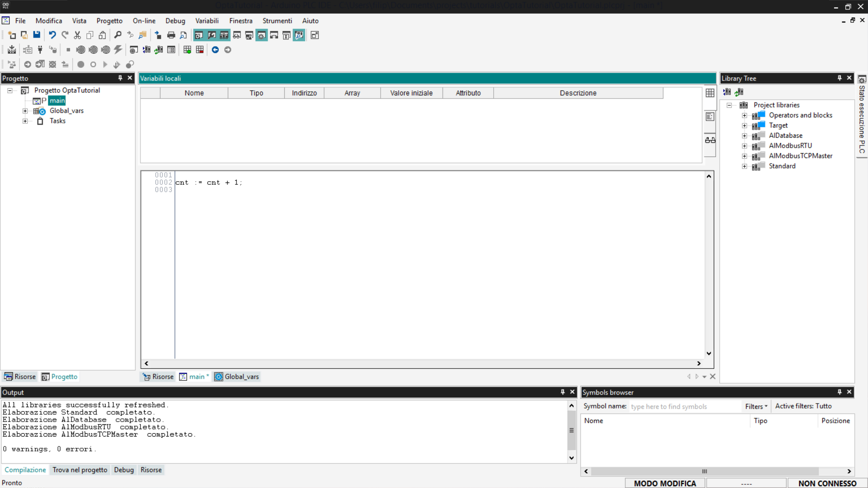Image resolution: width=868 pixels, height=488 pixels.
Task: Open the Strumenti menu
Action: (277, 21)
